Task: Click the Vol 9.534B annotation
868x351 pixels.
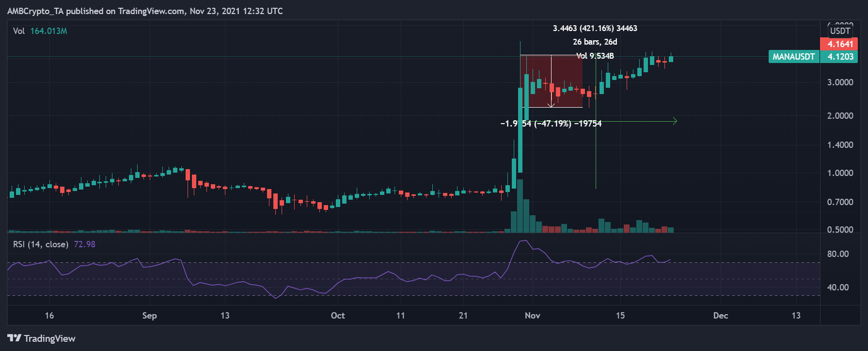Action: coord(595,56)
